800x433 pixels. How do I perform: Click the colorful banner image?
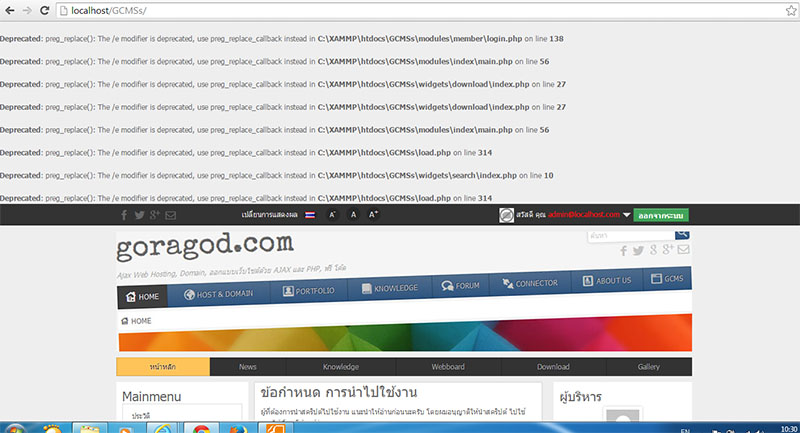coord(405,334)
